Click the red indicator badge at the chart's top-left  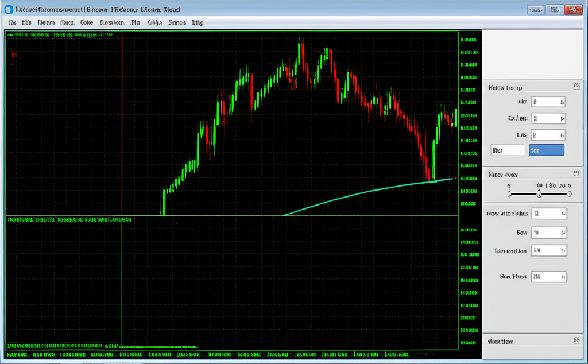14,55
